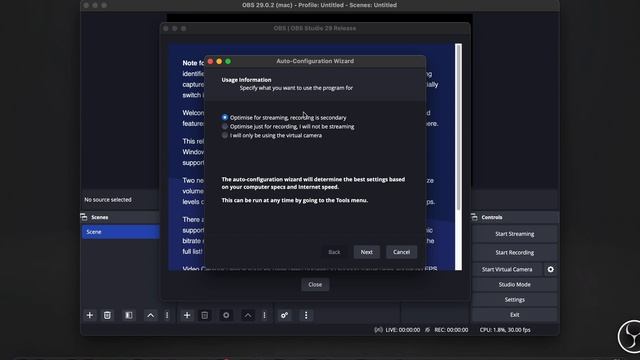
Task: Open scene filters icon in Scenes toolbar
Action: tap(129, 315)
